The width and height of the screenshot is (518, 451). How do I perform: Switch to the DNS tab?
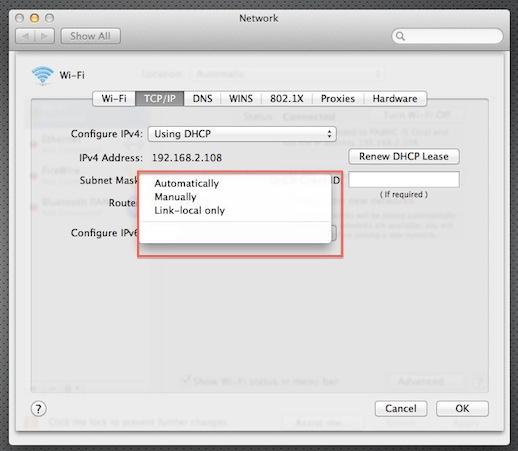pyautogui.click(x=202, y=99)
